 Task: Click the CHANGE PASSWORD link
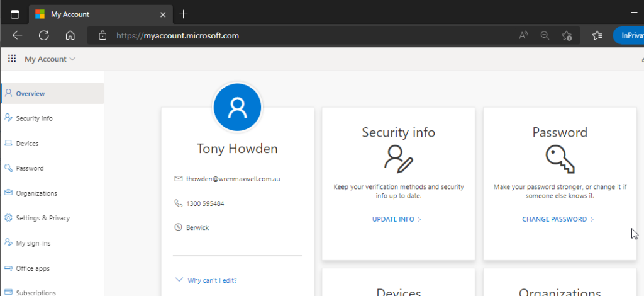click(x=558, y=219)
